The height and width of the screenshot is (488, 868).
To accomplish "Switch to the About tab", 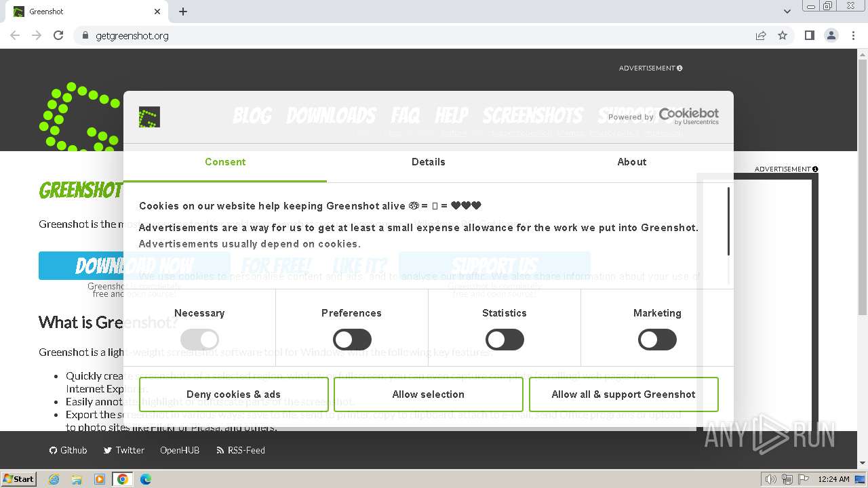I will pyautogui.click(x=632, y=162).
